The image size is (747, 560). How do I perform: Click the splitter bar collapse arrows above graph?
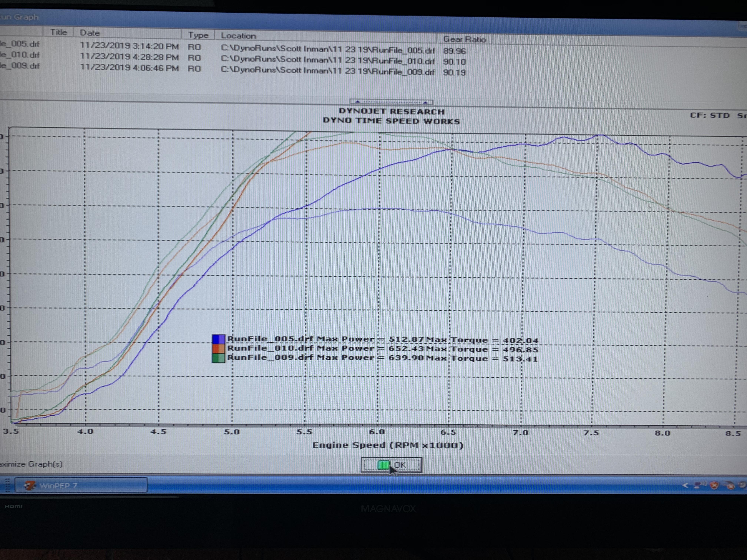tap(391, 102)
